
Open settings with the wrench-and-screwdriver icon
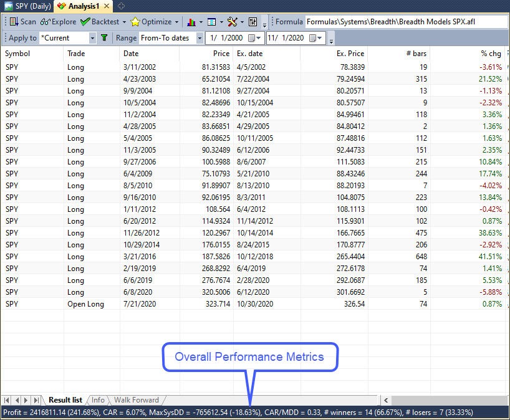tap(232, 22)
